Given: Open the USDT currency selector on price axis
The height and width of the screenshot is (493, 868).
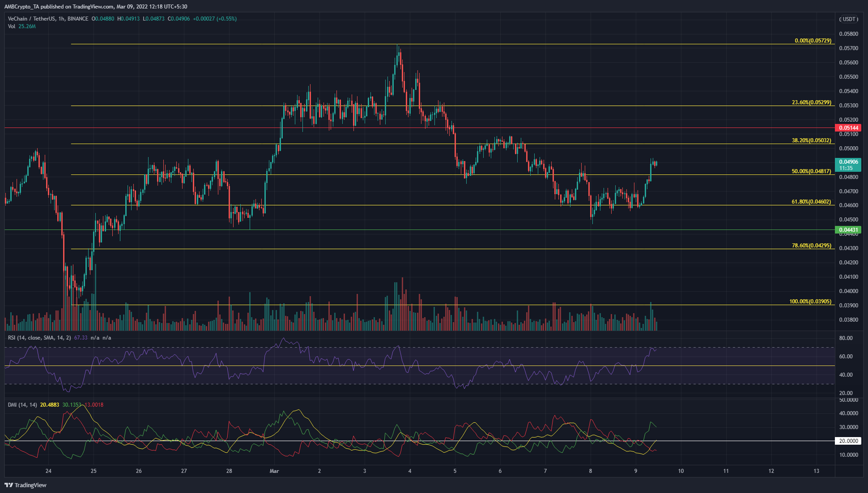Looking at the screenshot, I should 848,19.
